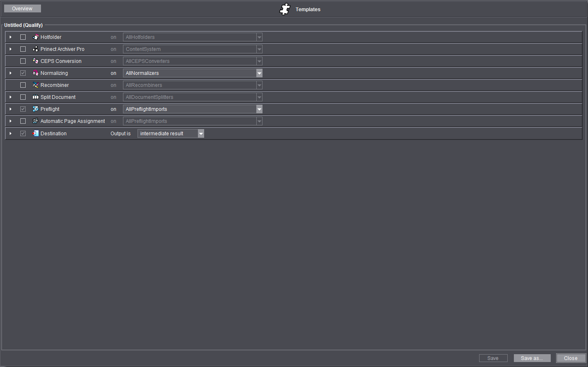
Task: Expand the Destination row
Action: (x=10, y=134)
